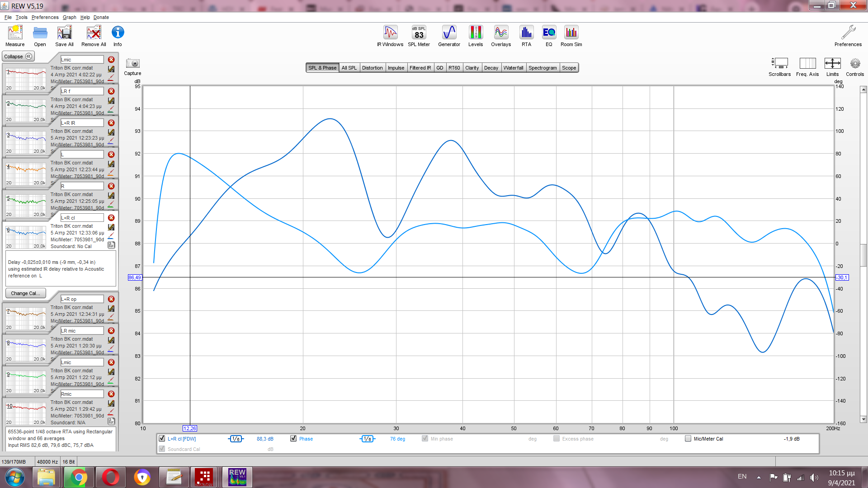The image size is (868, 488).
Task: Click the Capture camera icon
Action: point(132,63)
